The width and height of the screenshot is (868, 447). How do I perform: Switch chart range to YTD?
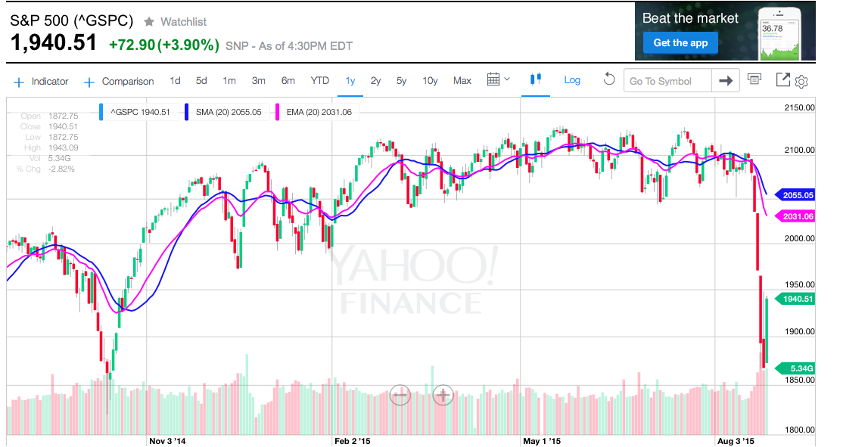[320, 81]
